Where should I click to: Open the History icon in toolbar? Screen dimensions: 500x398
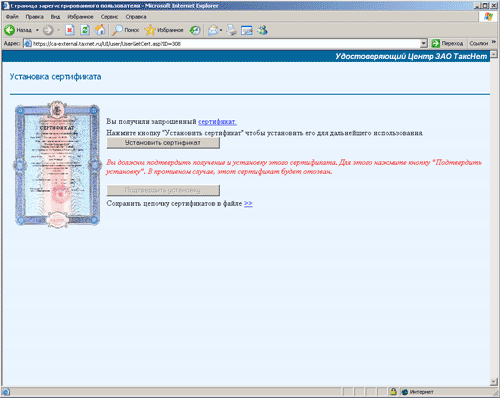(x=195, y=30)
